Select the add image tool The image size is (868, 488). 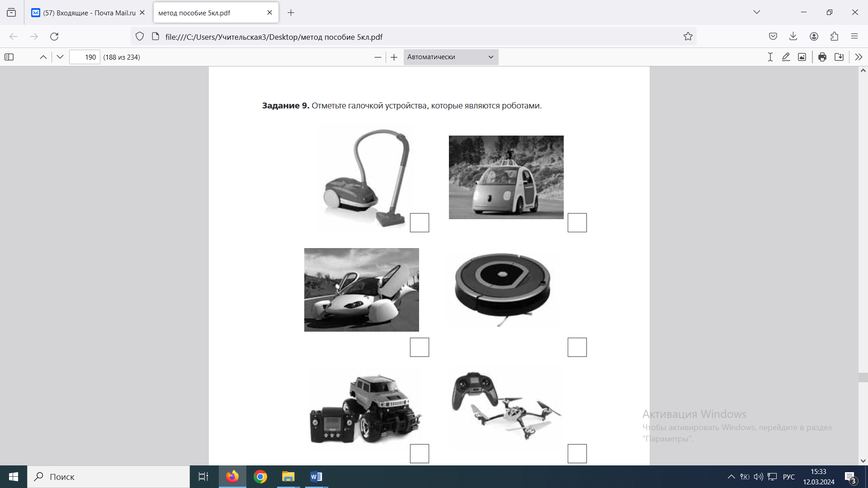point(802,57)
